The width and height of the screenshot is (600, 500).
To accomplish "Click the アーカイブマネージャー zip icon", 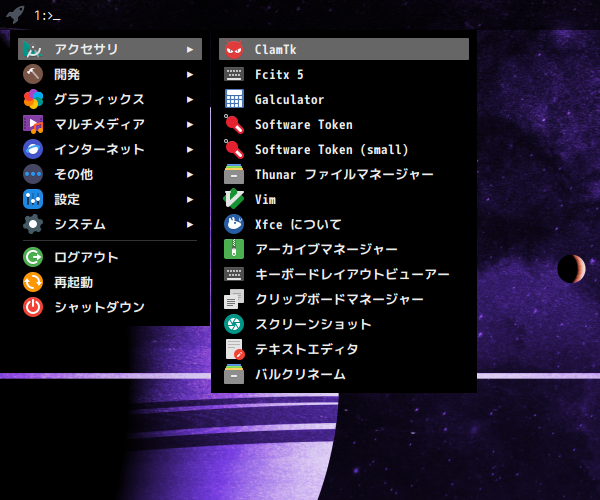I will tap(234, 249).
